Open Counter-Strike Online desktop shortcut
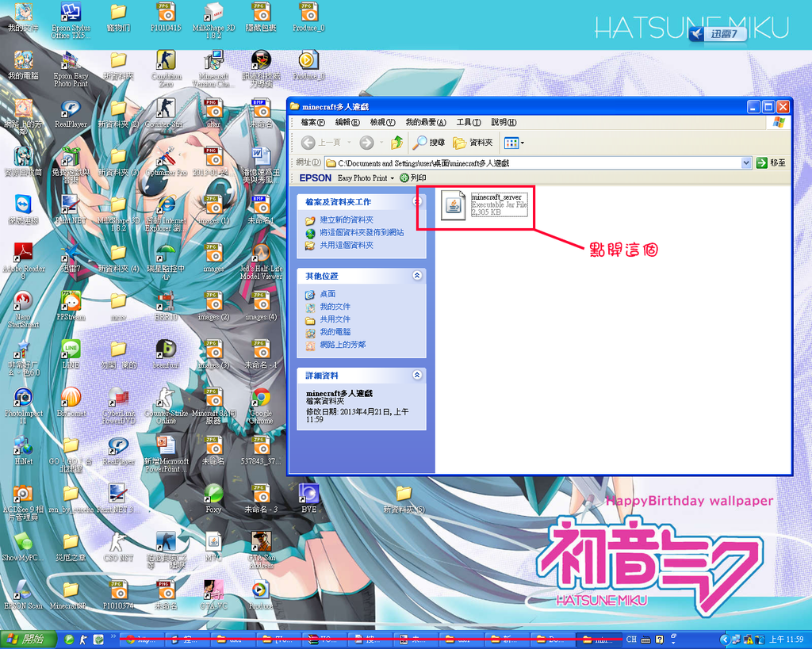This screenshot has width=812, height=649. click(167, 406)
